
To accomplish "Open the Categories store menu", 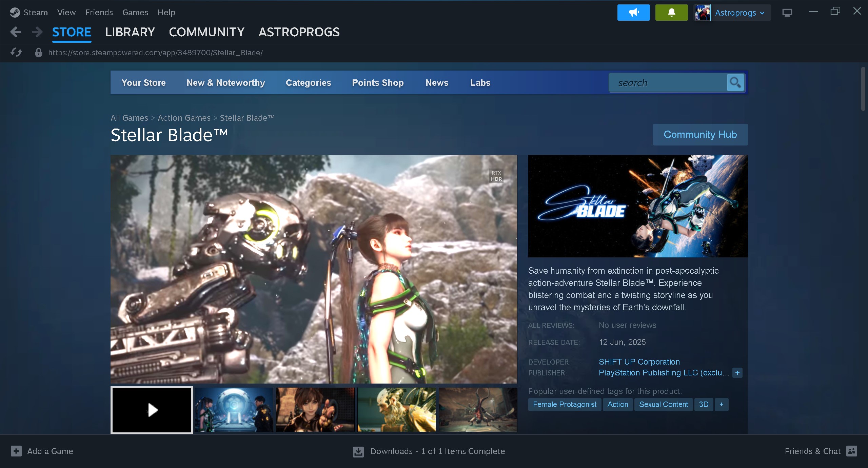I will [308, 83].
